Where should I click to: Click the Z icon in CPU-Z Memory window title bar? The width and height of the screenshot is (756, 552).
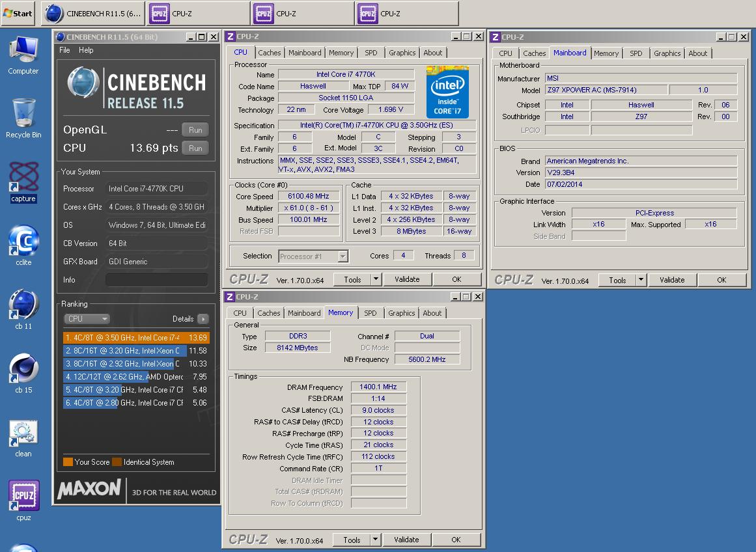[230, 296]
